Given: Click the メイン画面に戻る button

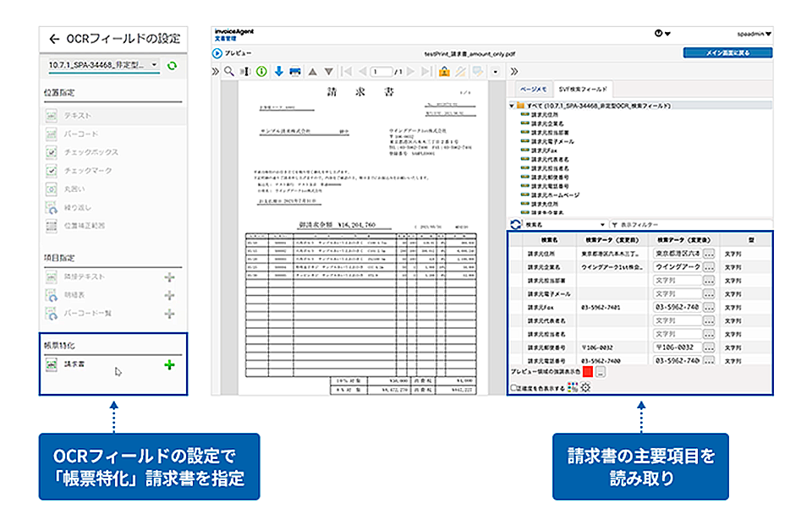Looking at the screenshot, I should coord(727,52).
